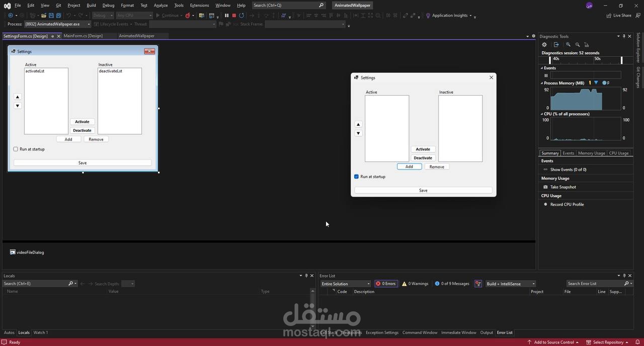Click Add button in running Settings window
644x346 pixels.
click(x=409, y=166)
